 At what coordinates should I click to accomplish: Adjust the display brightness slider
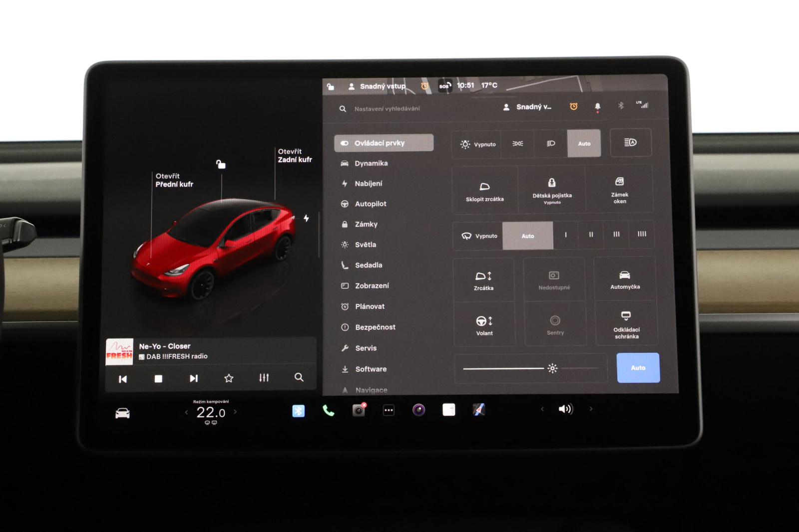pyautogui.click(x=530, y=368)
